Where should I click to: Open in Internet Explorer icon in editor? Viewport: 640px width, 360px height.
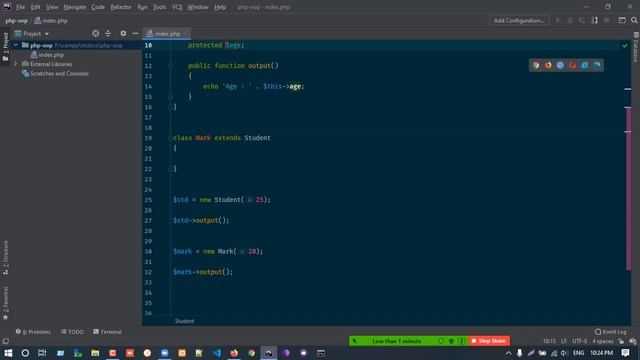(x=585, y=65)
